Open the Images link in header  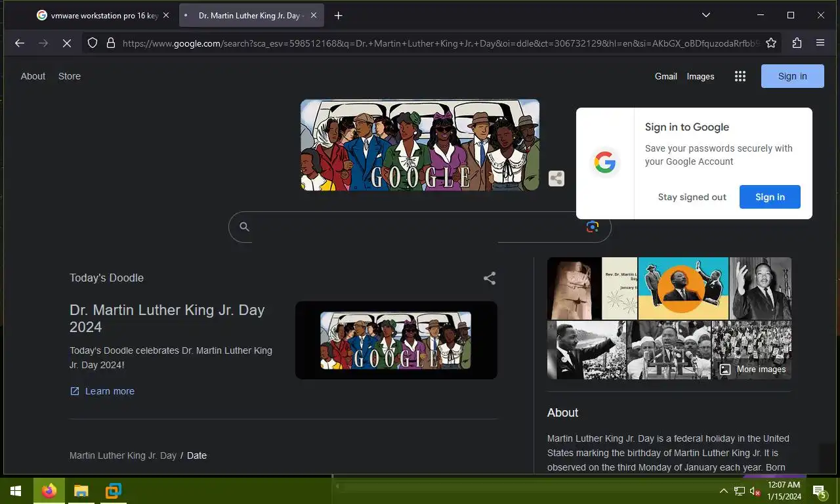point(700,76)
